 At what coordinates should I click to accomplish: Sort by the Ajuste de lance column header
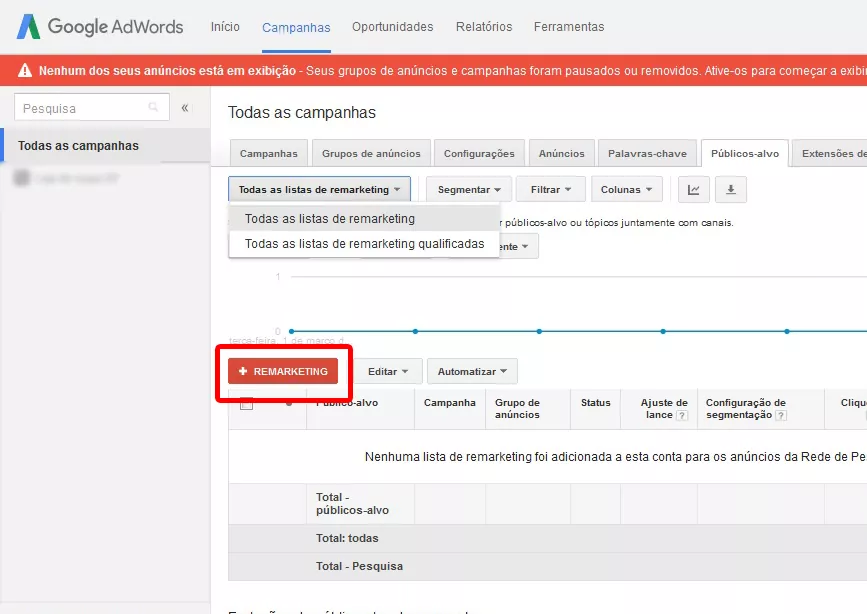(x=659, y=409)
